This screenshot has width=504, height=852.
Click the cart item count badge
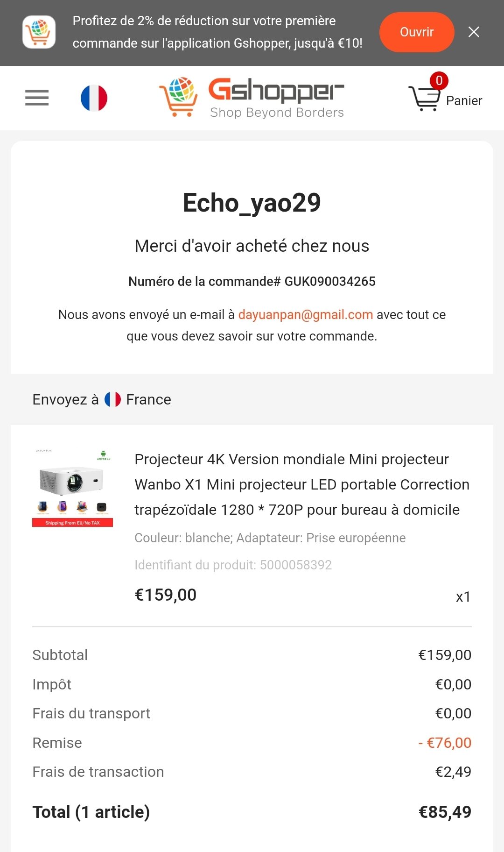click(439, 81)
